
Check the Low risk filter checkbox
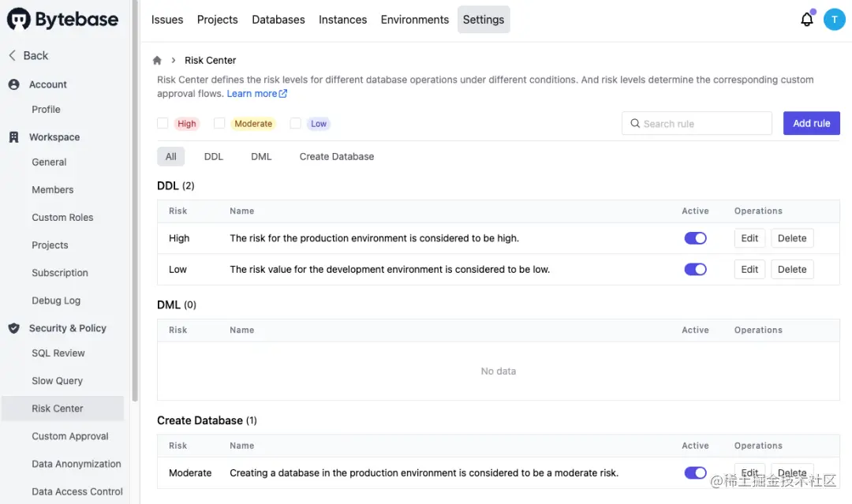point(295,123)
